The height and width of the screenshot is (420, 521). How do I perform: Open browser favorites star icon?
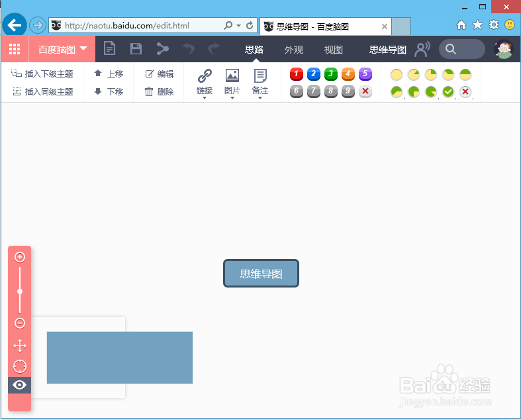[477, 25]
